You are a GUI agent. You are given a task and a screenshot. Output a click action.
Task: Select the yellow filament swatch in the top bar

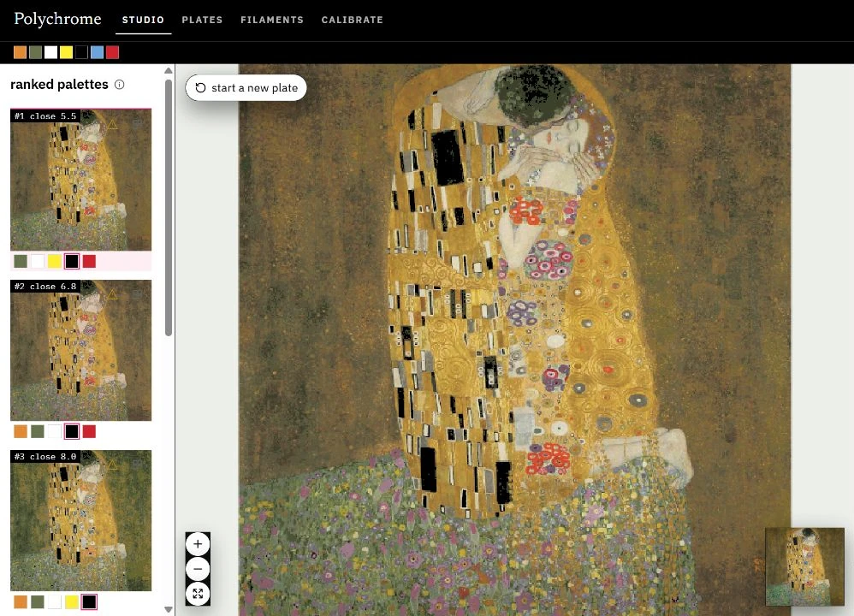(x=67, y=52)
